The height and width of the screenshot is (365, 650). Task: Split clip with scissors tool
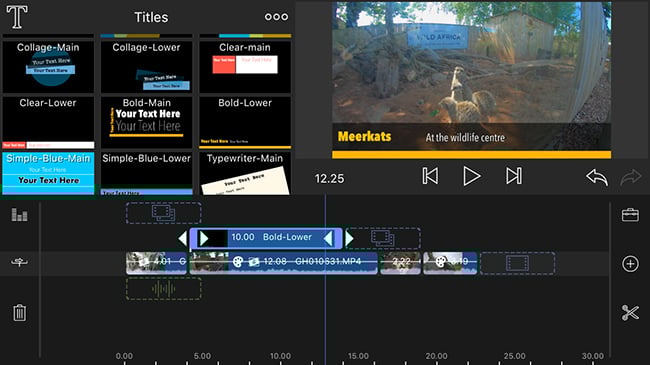tap(630, 312)
